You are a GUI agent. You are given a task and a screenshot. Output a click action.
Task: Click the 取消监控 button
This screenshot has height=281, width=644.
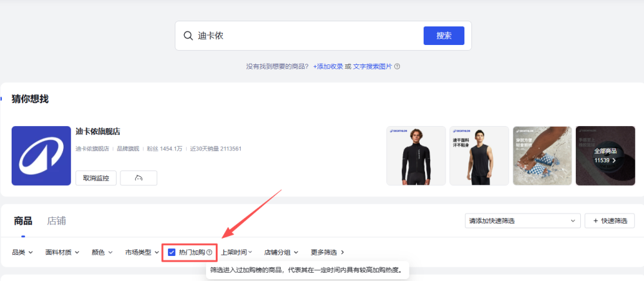96,178
